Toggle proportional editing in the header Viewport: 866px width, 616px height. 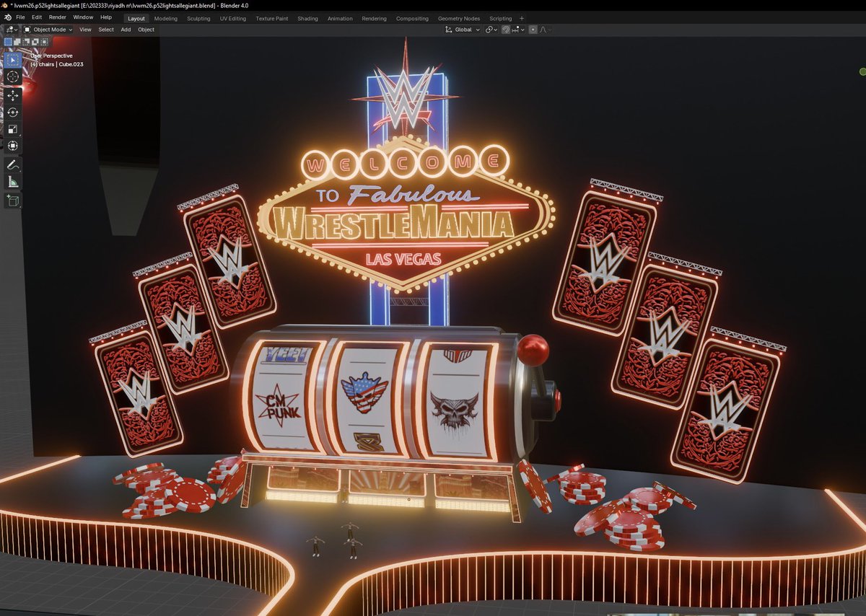534,30
